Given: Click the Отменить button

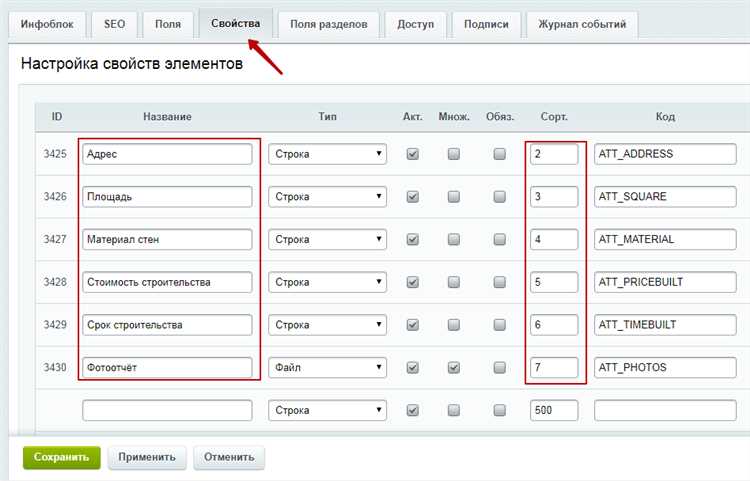Looking at the screenshot, I should [x=229, y=457].
